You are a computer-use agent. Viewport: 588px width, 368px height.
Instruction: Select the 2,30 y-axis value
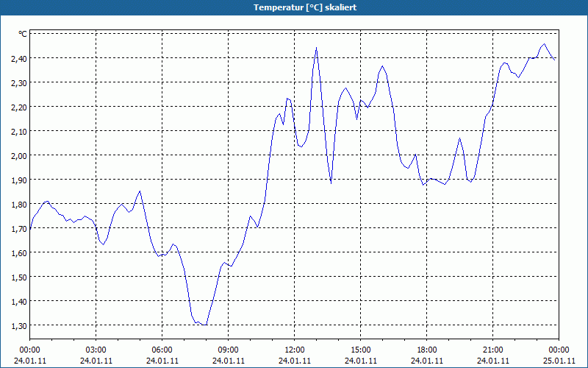pos(19,82)
